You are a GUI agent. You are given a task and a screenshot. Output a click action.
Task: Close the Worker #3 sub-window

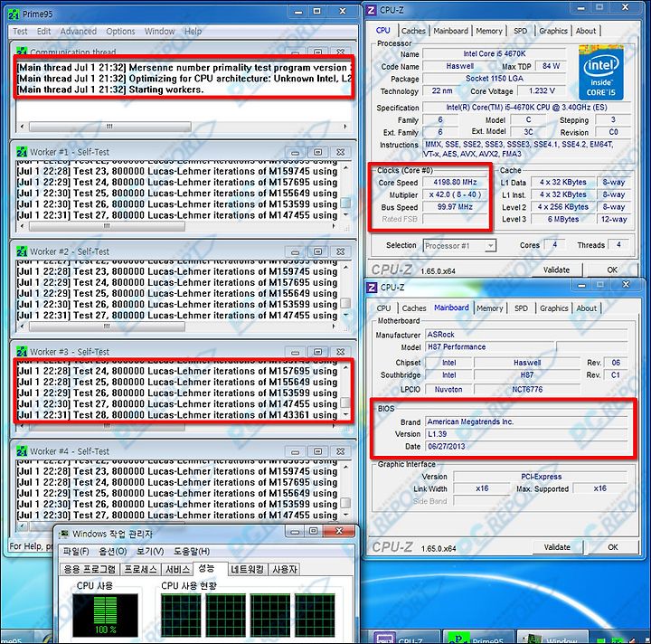[341, 352]
